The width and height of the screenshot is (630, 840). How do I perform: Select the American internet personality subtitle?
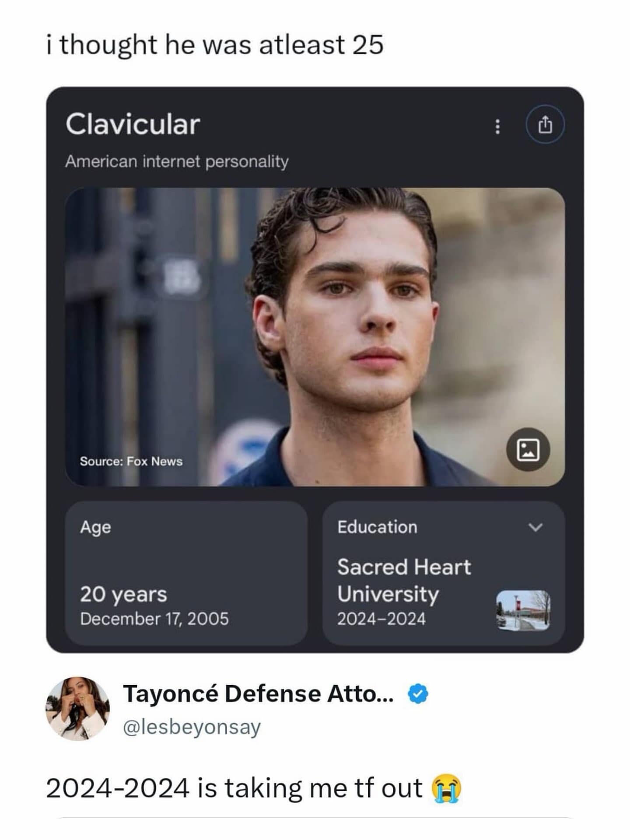point(177,161)
